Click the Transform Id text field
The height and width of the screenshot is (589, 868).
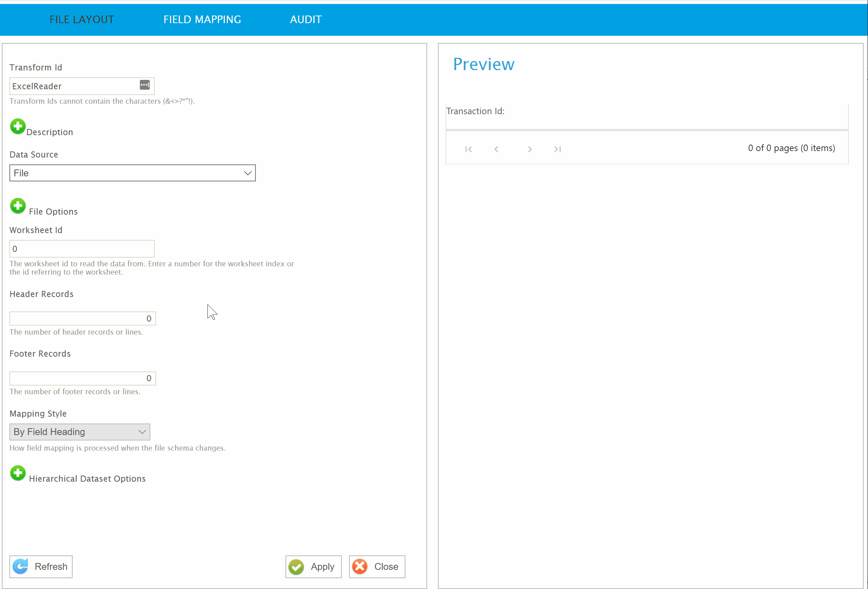(73, 86)
